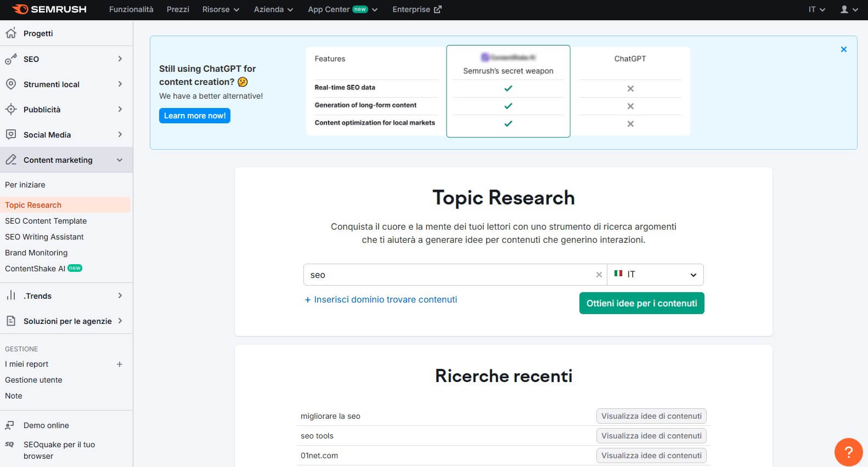The height and width of the screenshot is (467, 868).
Task: Open Progetti home icon
Action: [10, 33]
